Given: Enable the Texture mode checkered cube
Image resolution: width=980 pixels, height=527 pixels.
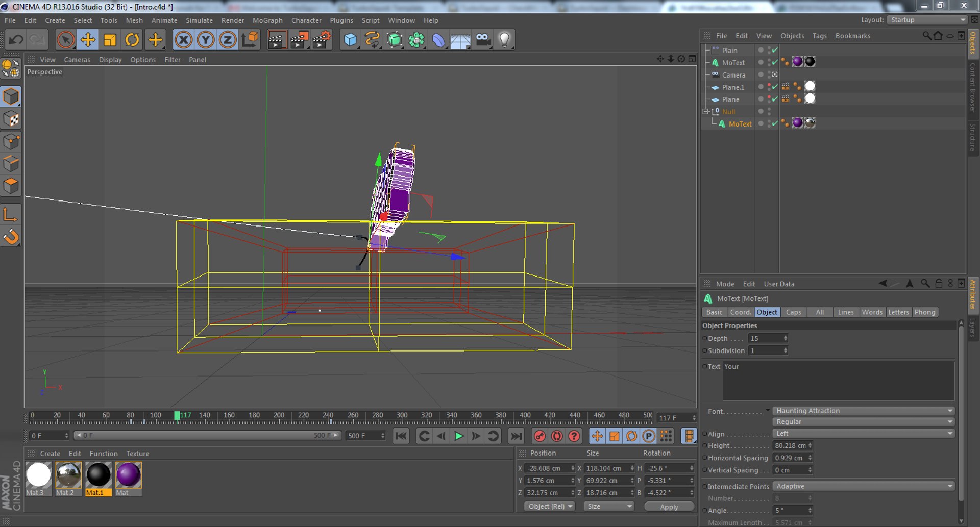Looking at the screenshot, I should click(x=11, y=119).
